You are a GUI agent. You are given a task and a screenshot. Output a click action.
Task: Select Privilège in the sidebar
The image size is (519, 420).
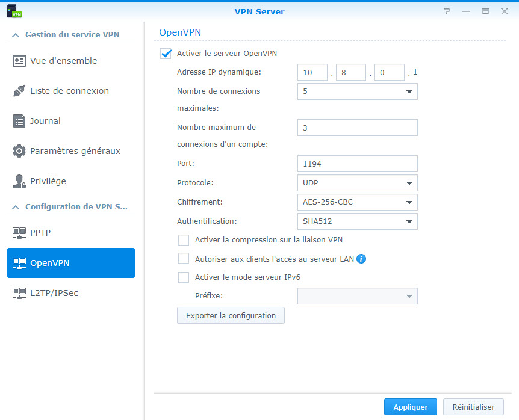pos(71,181)
